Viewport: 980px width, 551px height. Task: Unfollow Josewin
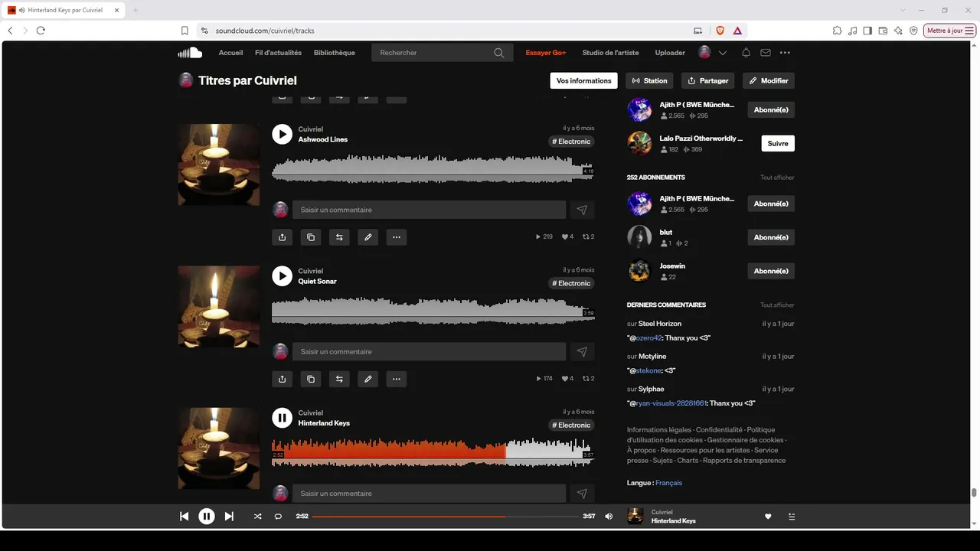pos(771,271)
